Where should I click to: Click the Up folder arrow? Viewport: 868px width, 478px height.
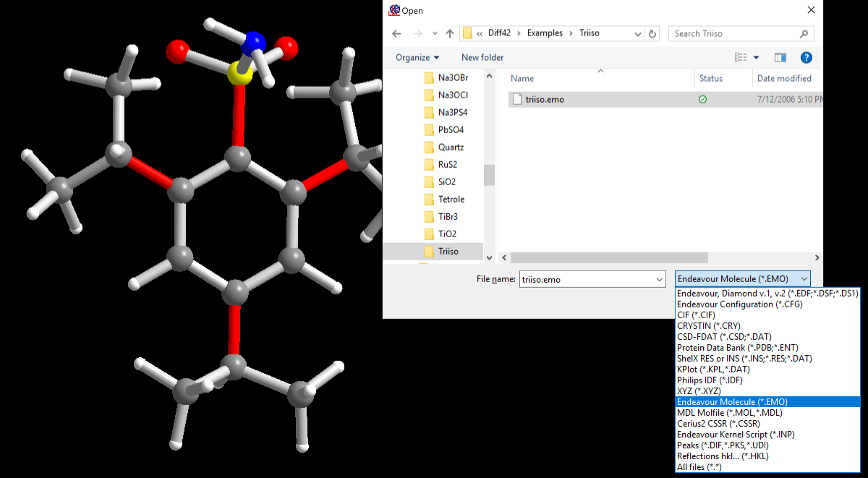pyautogui.click(x=450, y=34)
